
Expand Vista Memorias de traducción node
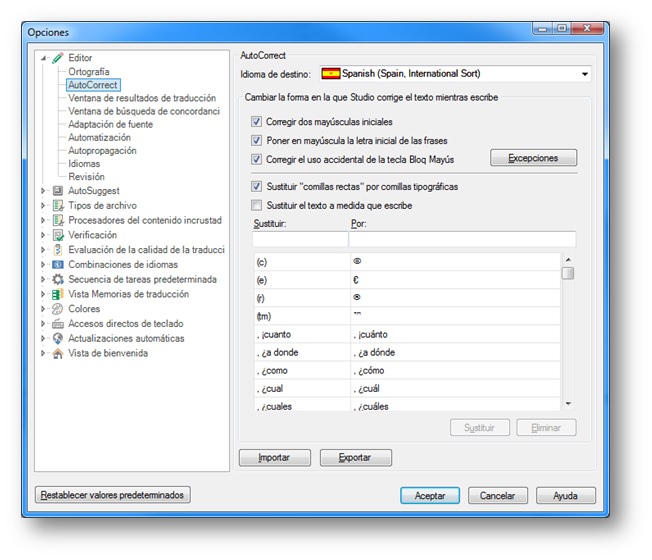coord(43,294)
